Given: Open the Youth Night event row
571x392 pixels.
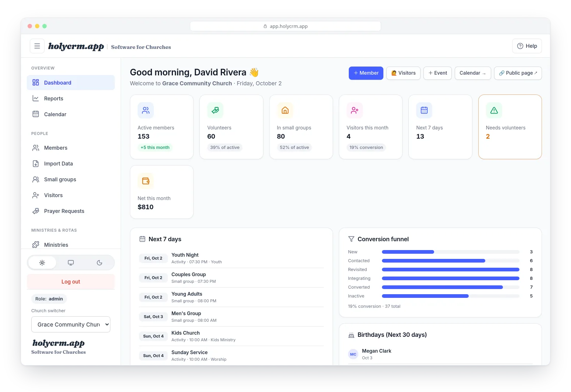Looking at the screenshot, I should tap(231, 258).
